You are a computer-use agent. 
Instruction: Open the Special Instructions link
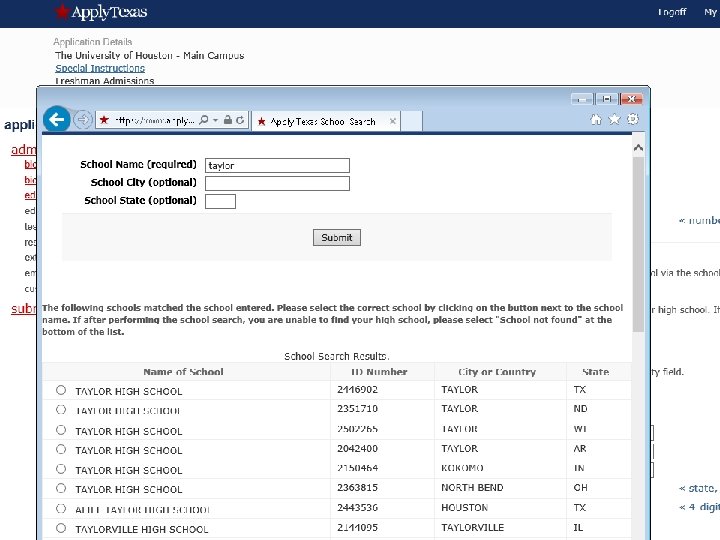click(x=100, y=68)
